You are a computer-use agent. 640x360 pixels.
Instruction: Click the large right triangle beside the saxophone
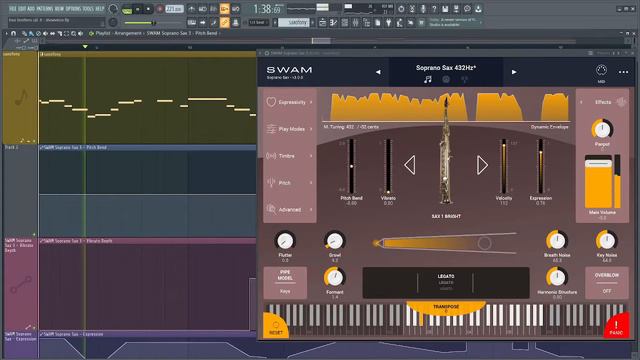click(x=482, y=165)
